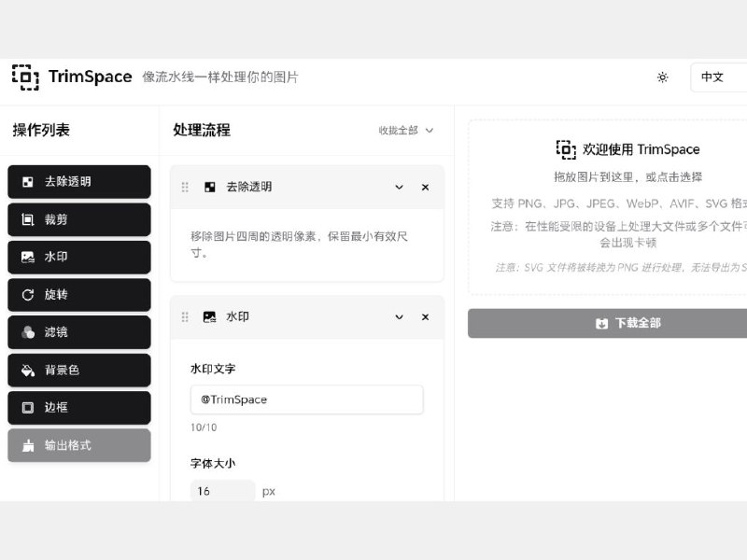Collapse all steps via 收拢全部
Viewport: 747px width, 560px height.
coord(405,131)
